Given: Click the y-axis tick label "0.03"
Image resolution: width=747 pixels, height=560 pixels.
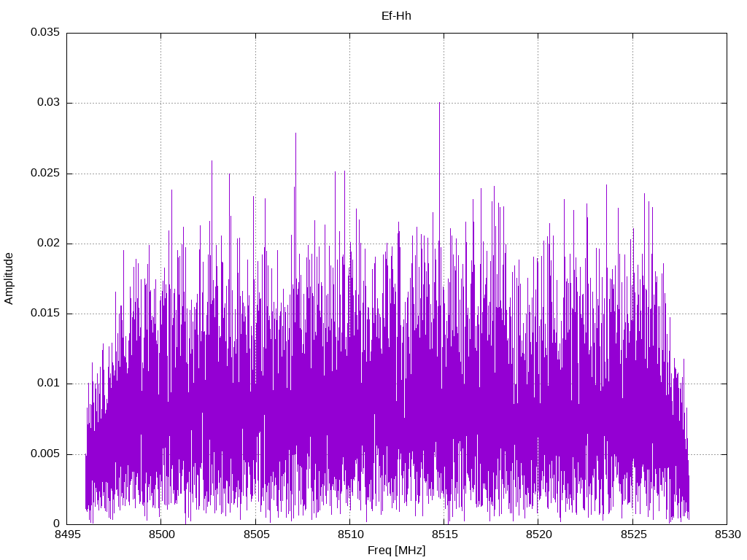Looking at the screenshot, I should pos(49,102).
